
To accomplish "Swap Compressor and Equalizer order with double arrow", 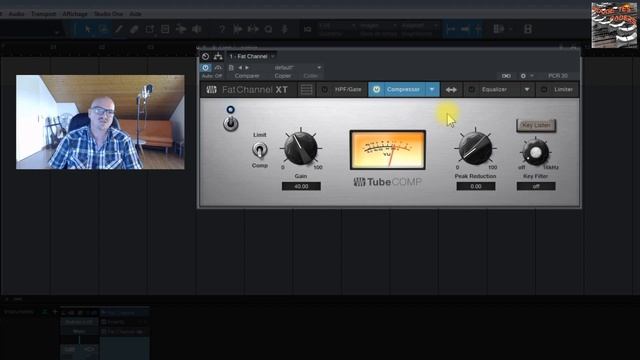I will 451,90.
